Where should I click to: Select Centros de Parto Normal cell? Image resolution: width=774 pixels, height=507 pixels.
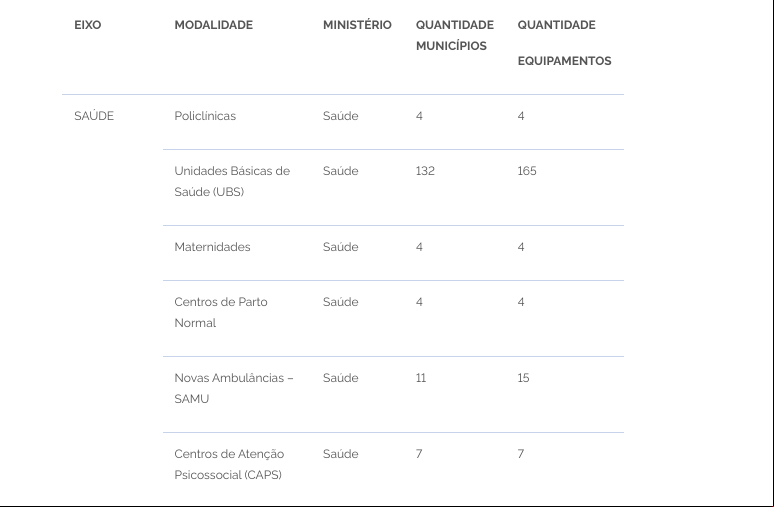tap(221, 312)
